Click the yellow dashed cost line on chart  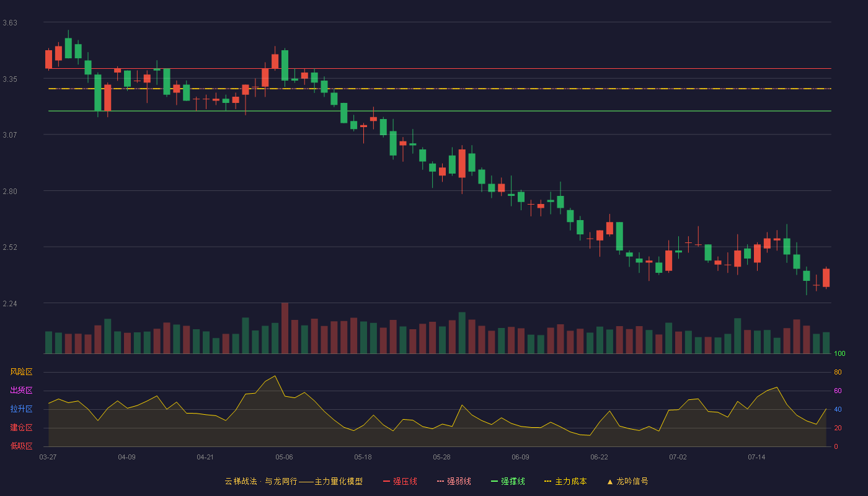click(440, 89)
